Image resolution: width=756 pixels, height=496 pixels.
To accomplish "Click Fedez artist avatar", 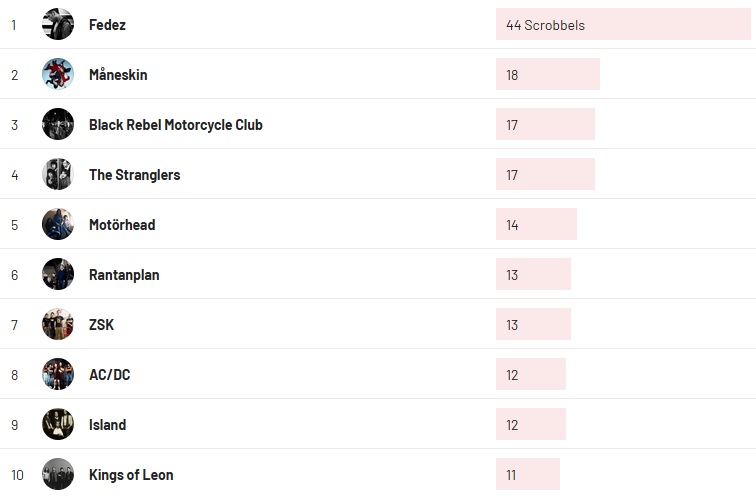I will 58,24.
